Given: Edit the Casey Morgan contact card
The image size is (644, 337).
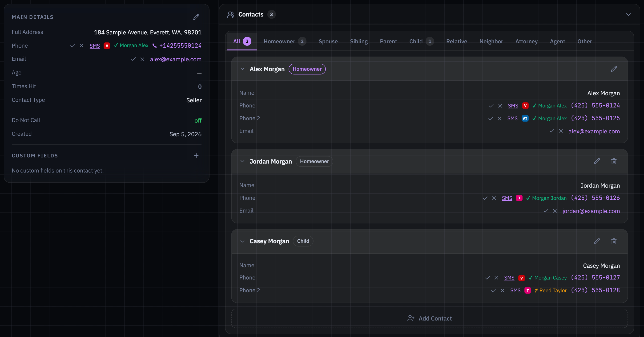Looking at the screenshot, I should (x=597, y=241).
